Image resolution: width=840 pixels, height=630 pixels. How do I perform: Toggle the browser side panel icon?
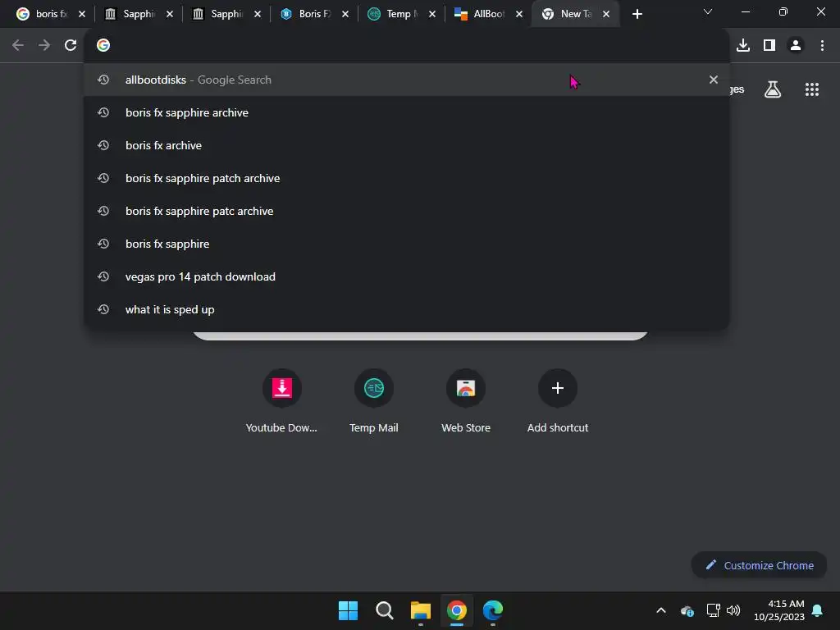(769, 46)
